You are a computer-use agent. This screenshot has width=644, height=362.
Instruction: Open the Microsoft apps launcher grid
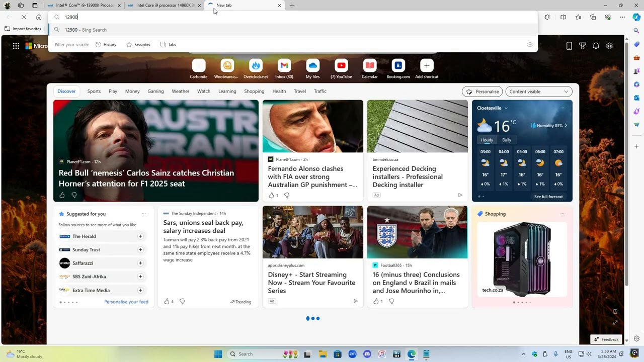16,46
